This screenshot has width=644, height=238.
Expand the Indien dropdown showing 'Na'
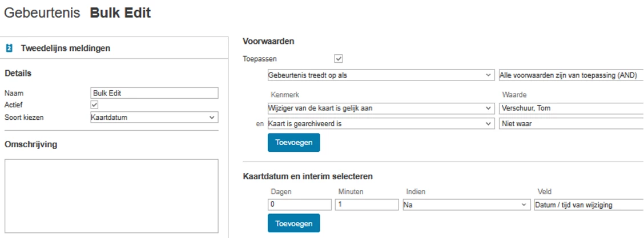(465, 204)
